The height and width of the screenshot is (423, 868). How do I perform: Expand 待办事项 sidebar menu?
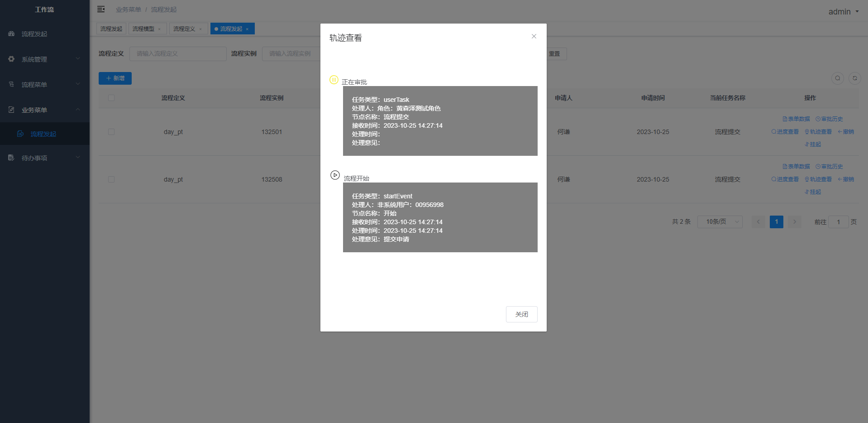[x=45, y=158]
